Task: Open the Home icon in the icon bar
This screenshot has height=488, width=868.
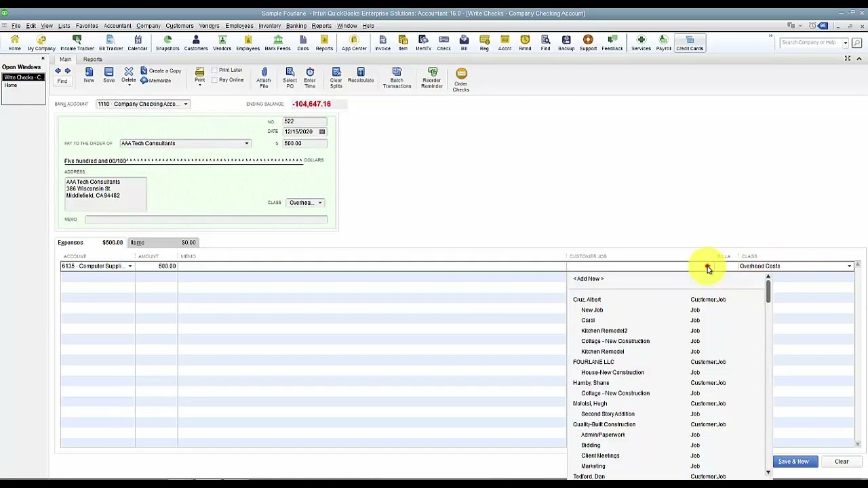Action: pos(14,43)
